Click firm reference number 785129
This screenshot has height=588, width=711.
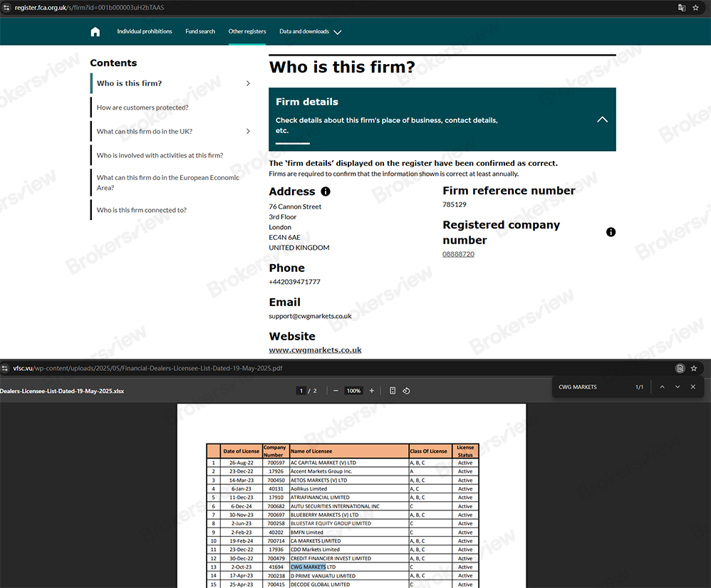455,204
